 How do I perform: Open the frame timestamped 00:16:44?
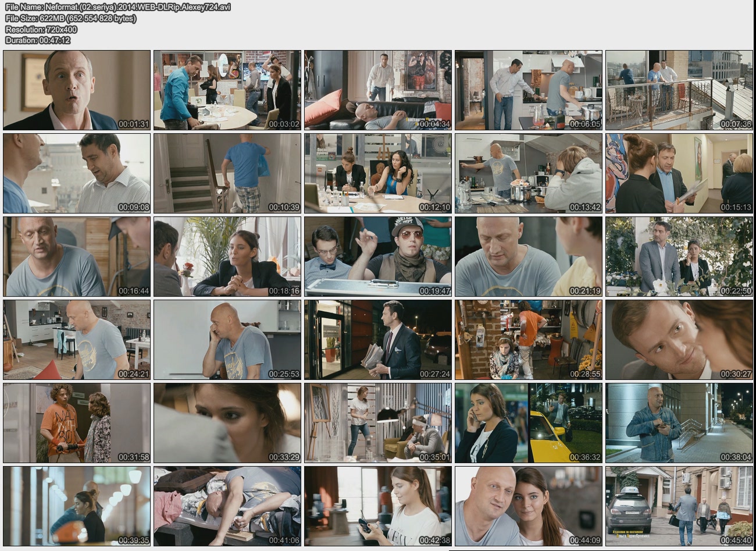point(77,257)
